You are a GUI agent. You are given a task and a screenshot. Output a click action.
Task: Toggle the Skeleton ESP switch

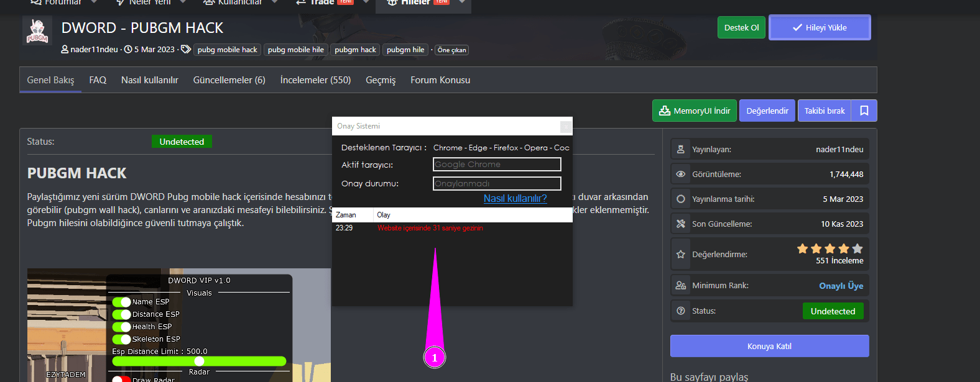(x=122, y=339)
